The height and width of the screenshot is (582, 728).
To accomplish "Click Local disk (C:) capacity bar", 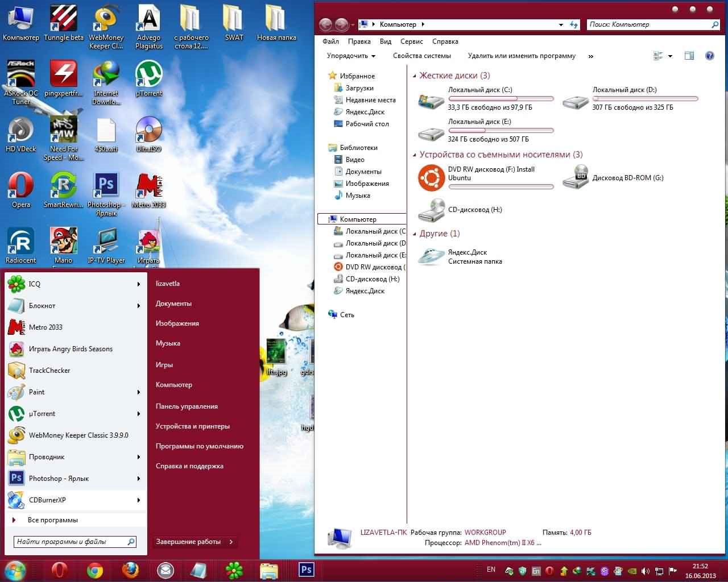I will point(500,98).
